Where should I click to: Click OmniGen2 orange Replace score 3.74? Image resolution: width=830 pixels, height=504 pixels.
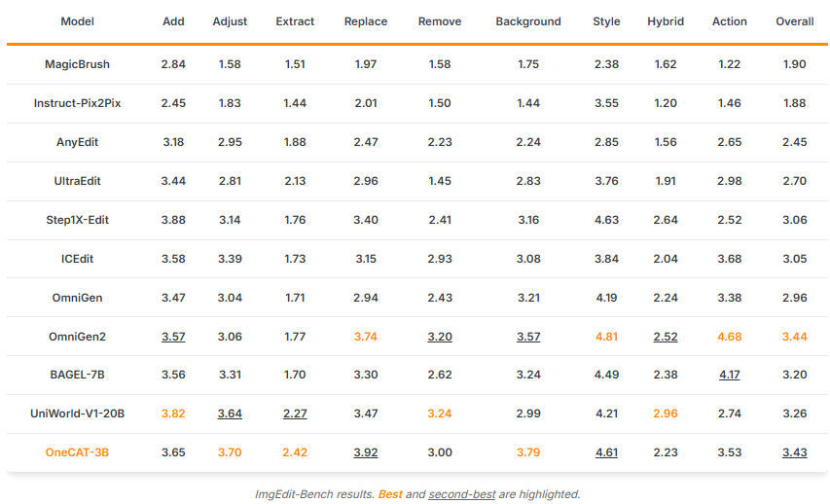[366, 337]
